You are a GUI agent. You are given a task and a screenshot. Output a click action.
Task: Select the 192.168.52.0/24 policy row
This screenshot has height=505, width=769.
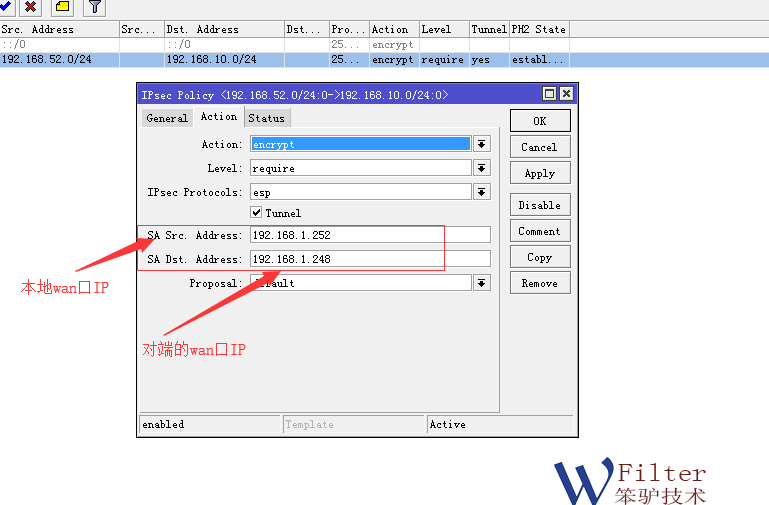(x=60, y=60)
